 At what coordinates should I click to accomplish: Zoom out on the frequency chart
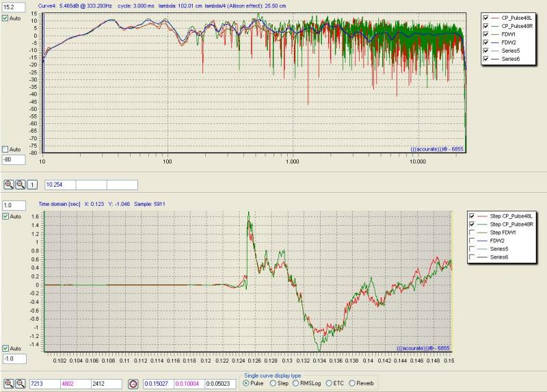point(21,185)
